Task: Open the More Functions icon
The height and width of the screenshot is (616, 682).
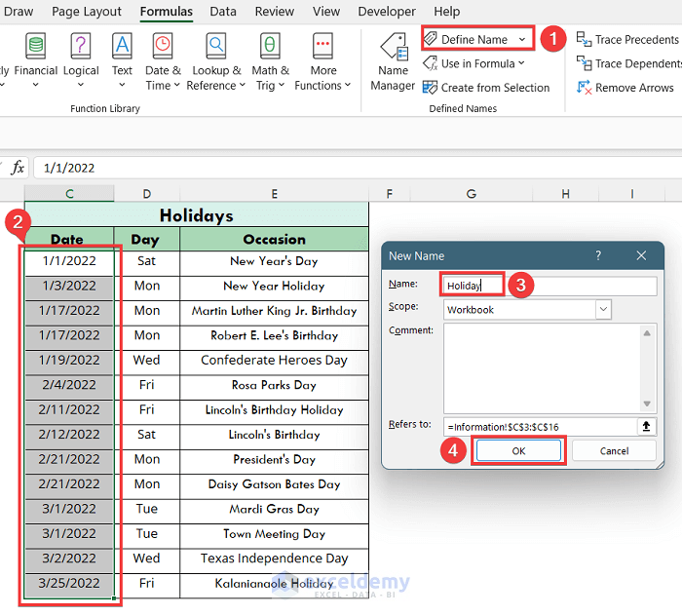Action: pyautogui.click(x=322, y=46)
